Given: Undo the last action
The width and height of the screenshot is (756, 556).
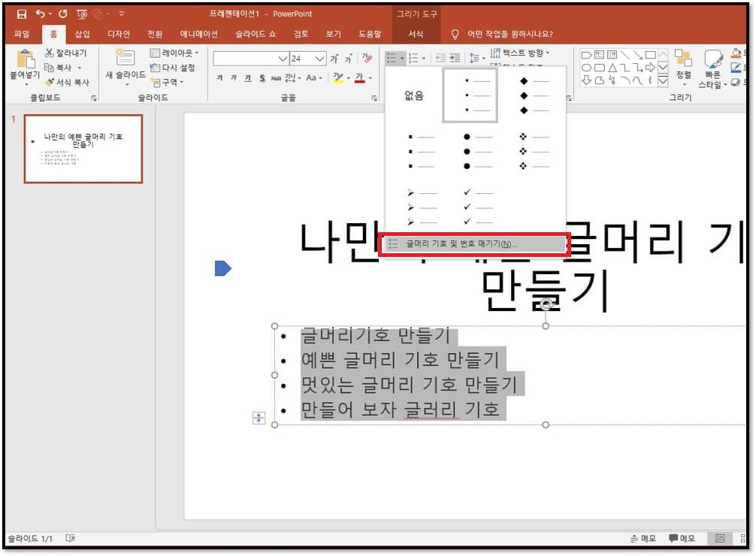Looking at the screenshot, I should pos(41,14).
